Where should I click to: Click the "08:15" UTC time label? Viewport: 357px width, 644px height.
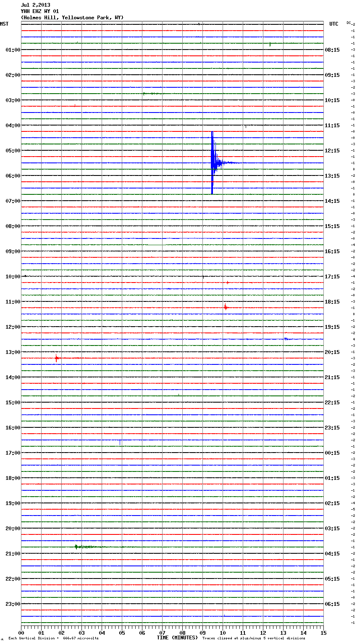[x=332, y=50]
